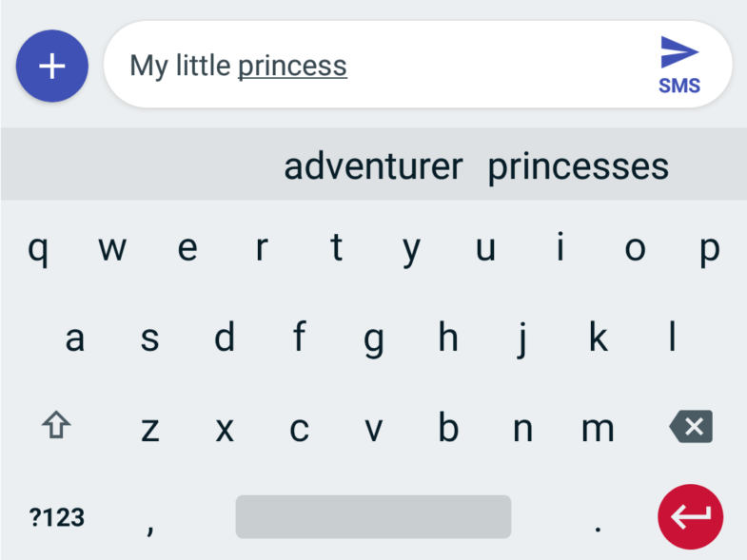This screenshot has width=747, height=560.
Task: Tap the letter m key
Action: point(598,429)
